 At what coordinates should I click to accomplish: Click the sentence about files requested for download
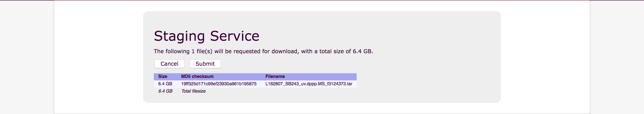click(263, 51)
